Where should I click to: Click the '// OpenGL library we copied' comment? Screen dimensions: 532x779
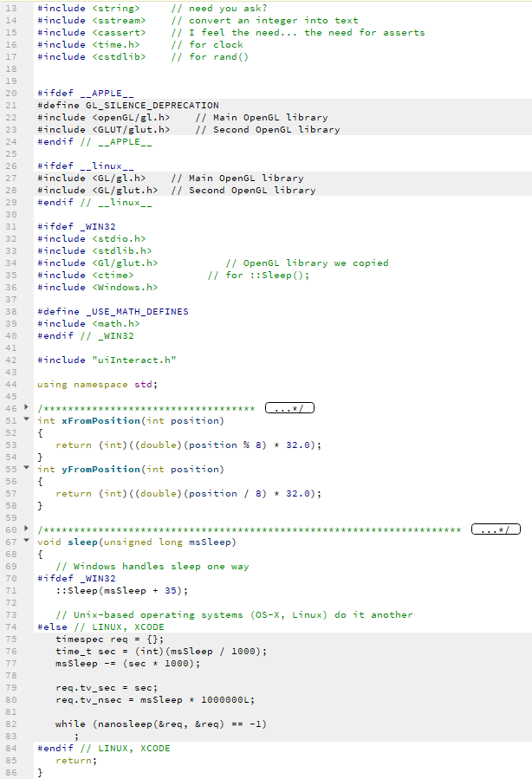pyautogui.click(x=307, y=263)
